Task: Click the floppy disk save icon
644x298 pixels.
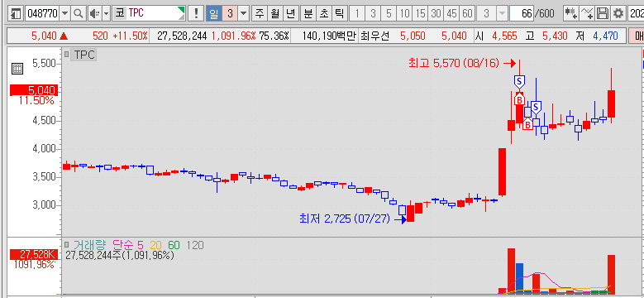Action: point(603,13)
